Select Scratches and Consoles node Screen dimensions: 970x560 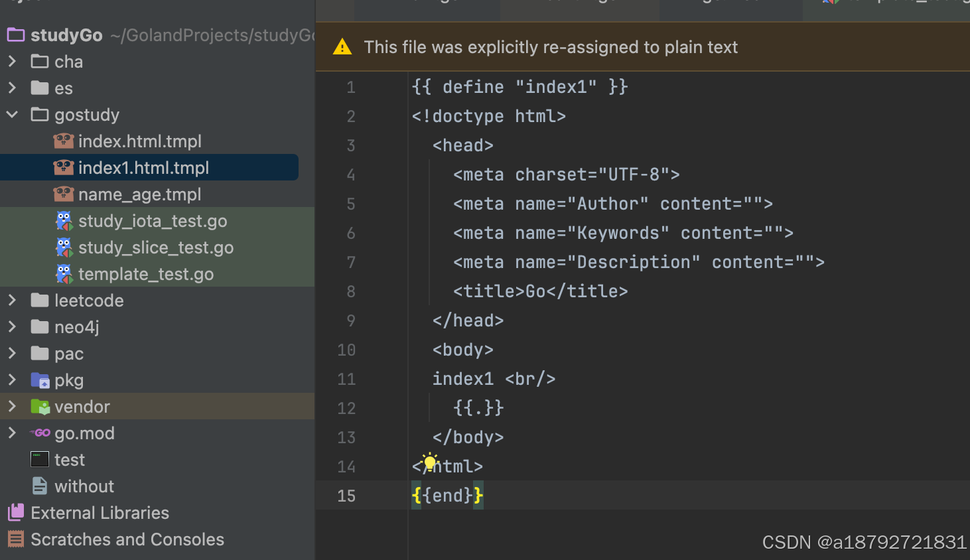pos(127,539)
